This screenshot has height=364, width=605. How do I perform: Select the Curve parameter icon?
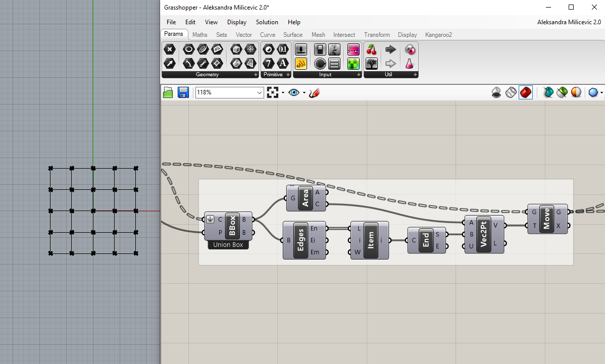point(203,49)
